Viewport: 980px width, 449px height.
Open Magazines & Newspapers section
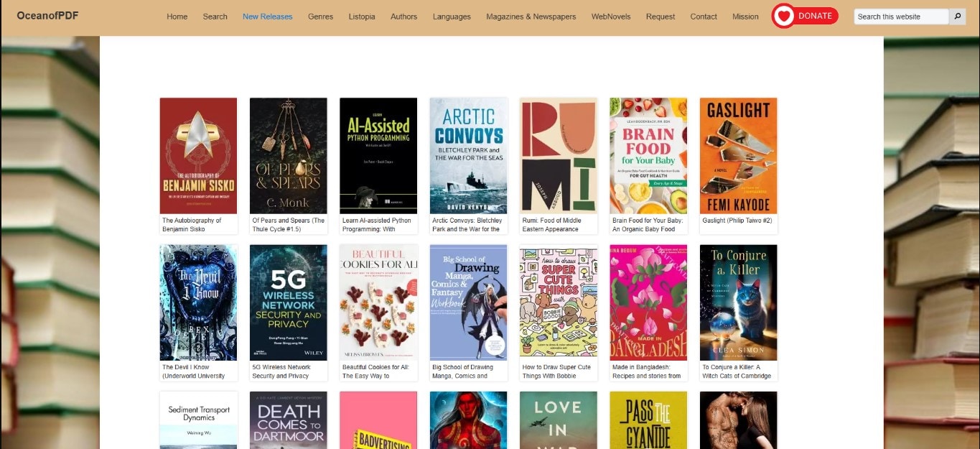click(x=531, y=17)
